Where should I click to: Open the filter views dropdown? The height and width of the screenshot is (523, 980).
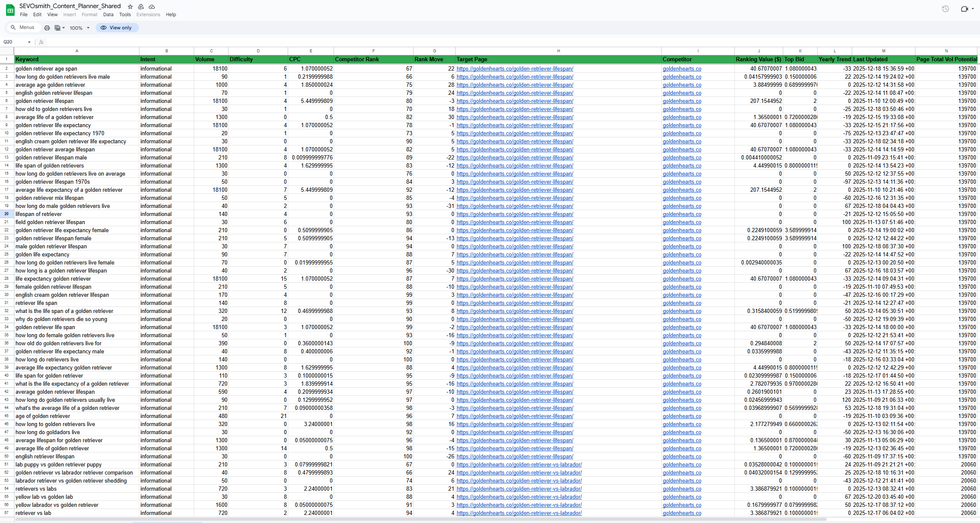(59, 28)
